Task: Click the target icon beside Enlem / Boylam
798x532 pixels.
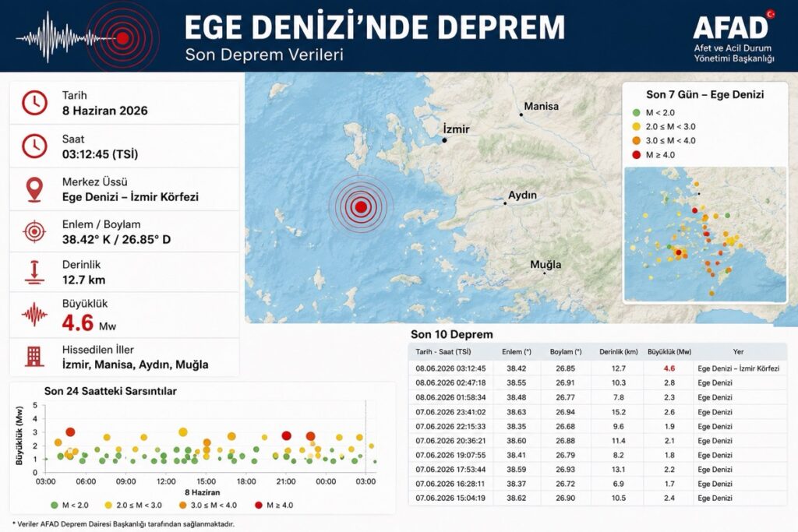Action: coord(34,231)
